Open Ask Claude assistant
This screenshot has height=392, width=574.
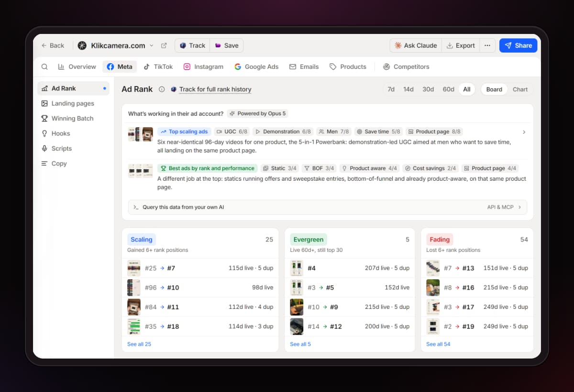click(x=416, y=45)
